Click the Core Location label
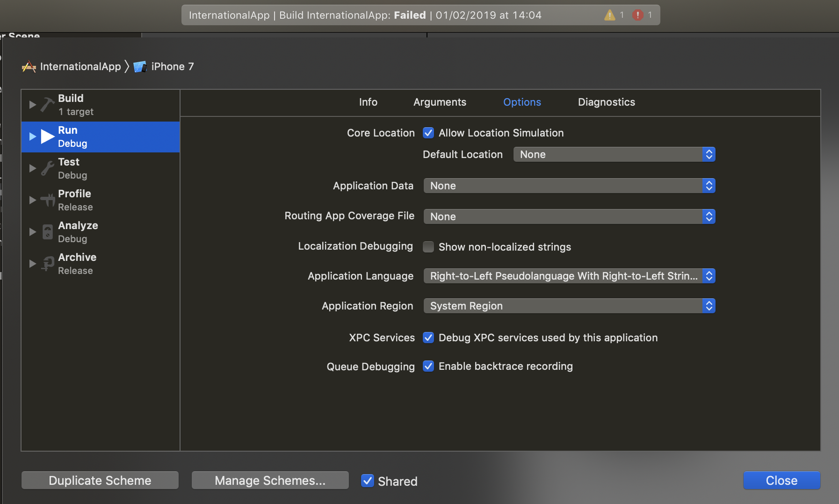This screenshot has width=839, height=504. [381, 133]
